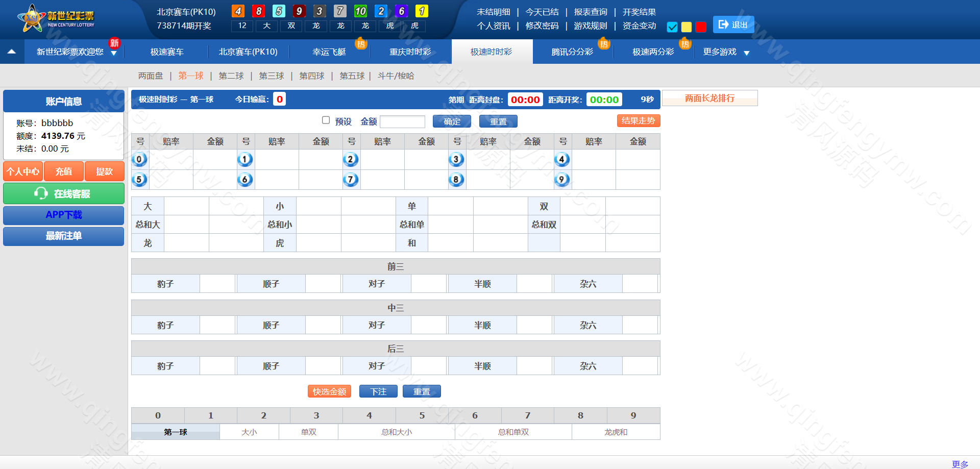Expand the 新世纪彩票欢迎您 dropdown arrow
Screen dimensions: 980x469
pos(114,54)
